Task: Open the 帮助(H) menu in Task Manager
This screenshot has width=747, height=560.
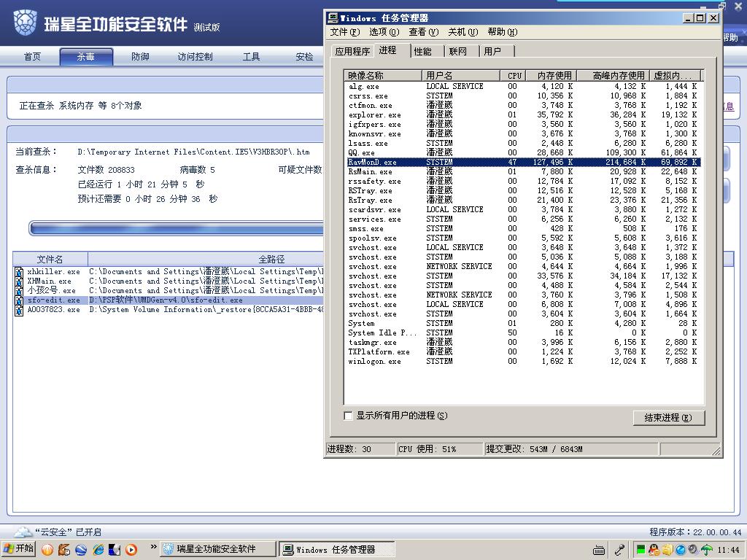Action: point(502,32)
